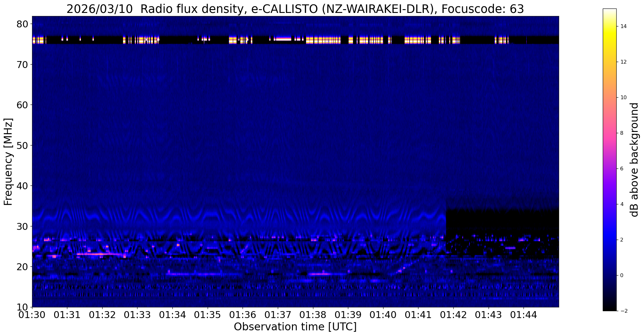Image resolution: width=644 pixels, height=336 pixels.
Task: Click the plot title mentioning NZ-WAIRAKEI-DLR
Action: 295,9
